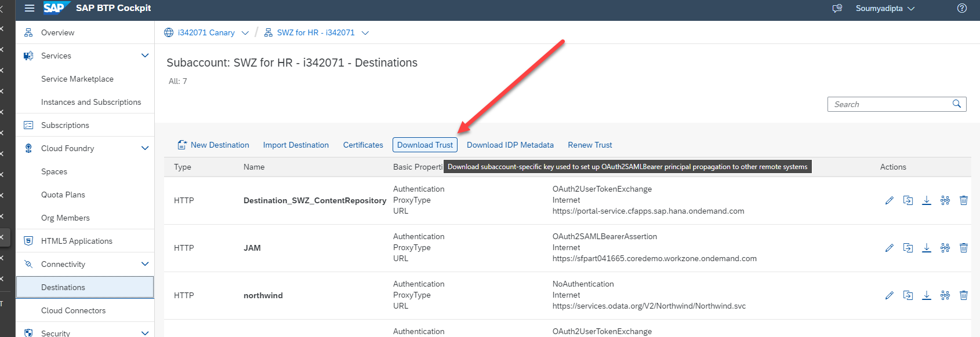Clone the JAM destination

pyautogui.click(x=908, y=248)
